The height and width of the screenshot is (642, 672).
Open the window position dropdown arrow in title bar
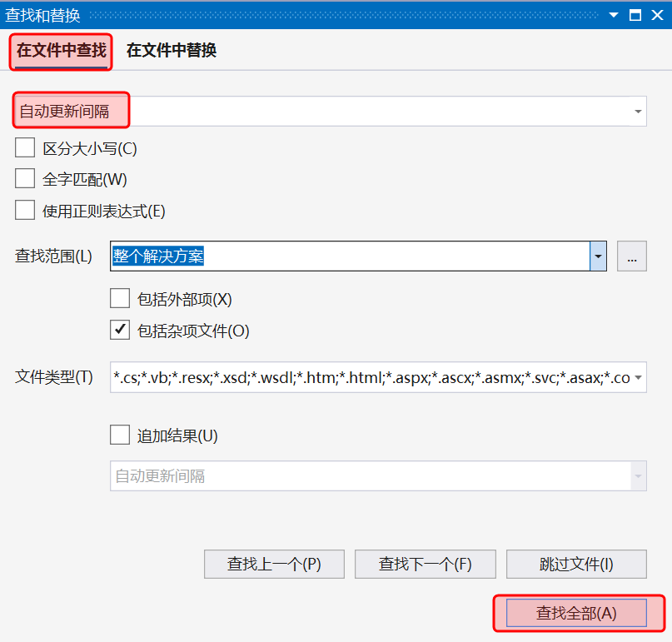(x=615, y=15)
